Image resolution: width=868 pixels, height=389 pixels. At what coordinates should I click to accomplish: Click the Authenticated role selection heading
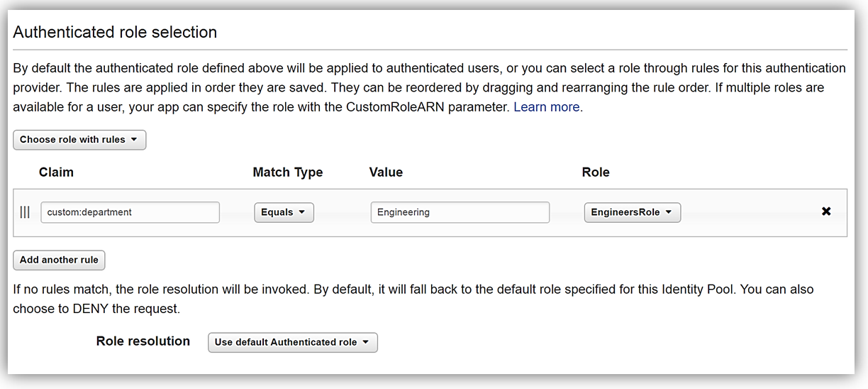pos(115,32)
